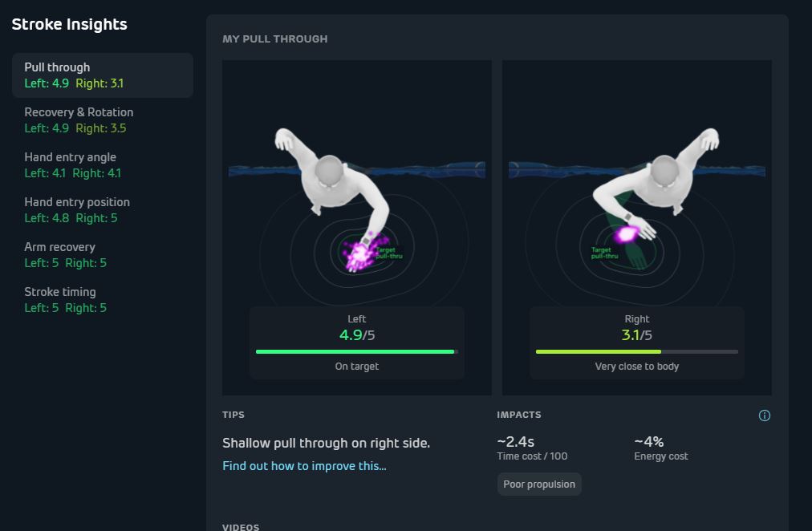Image resolution: width=812 pixels, height=531 pixels.
Task: Click the Left 4.9/5 score card
Action: (357, 343)
